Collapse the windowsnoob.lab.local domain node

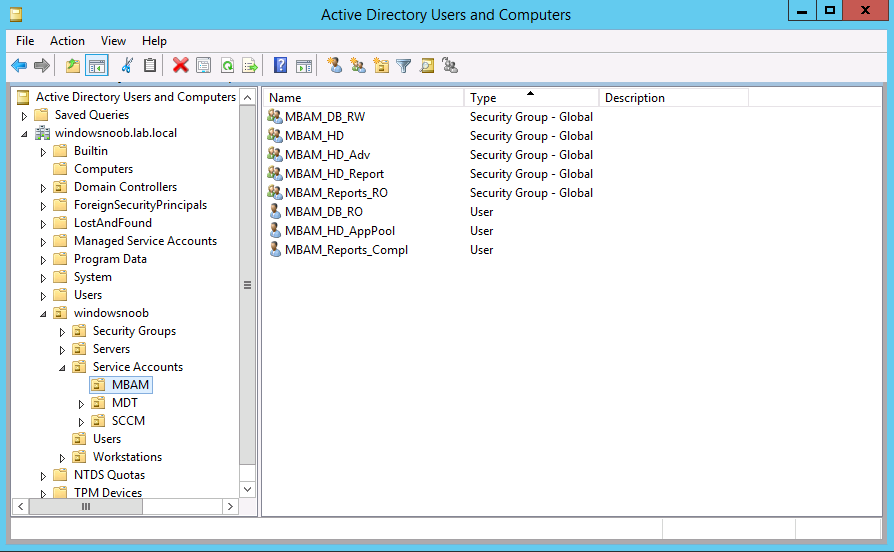pyautogui.click(x=24, y=134)
